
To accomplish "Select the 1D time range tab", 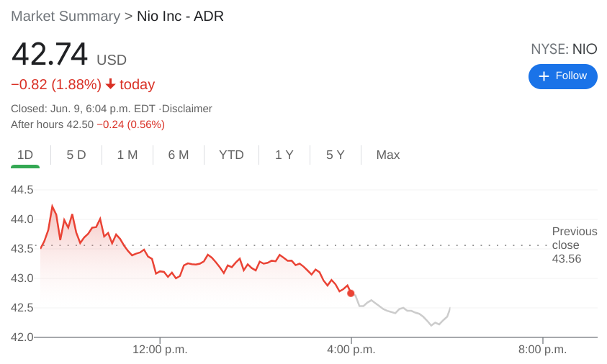I will [x=25, y=155].
